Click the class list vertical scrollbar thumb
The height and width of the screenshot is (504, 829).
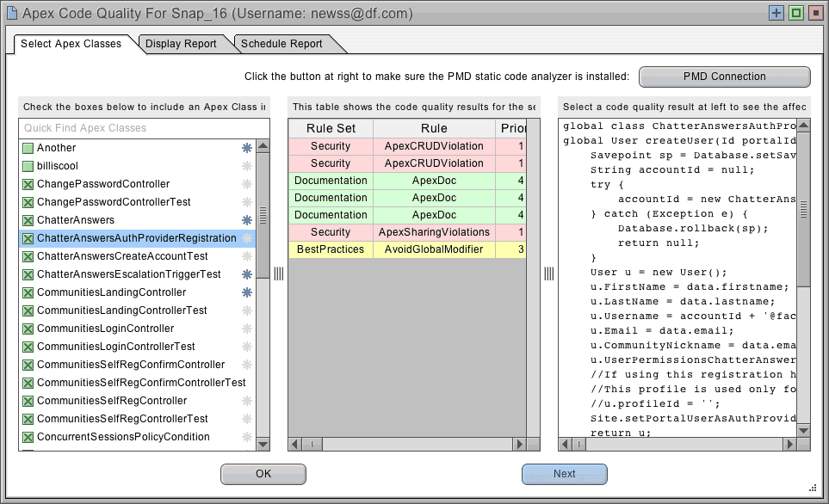263,214
